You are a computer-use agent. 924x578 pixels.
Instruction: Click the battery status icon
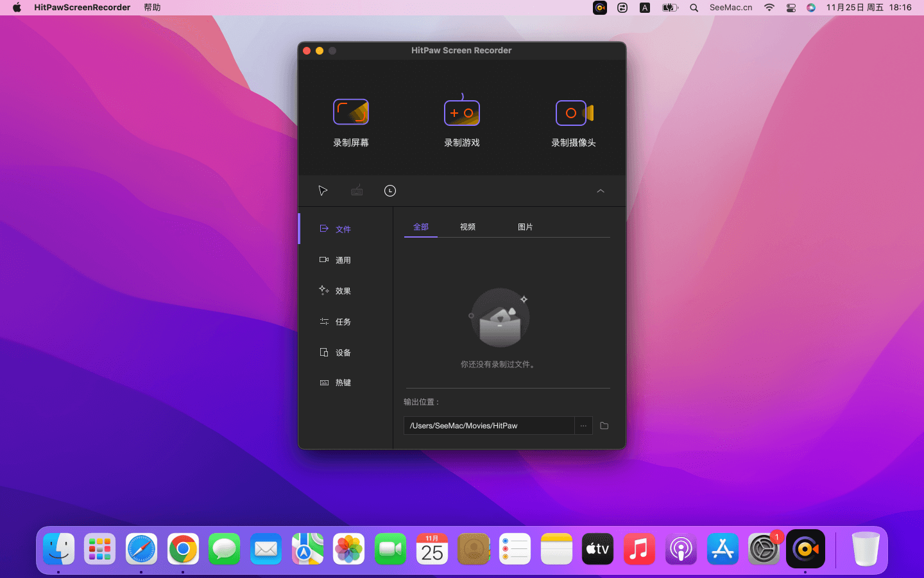670,8
